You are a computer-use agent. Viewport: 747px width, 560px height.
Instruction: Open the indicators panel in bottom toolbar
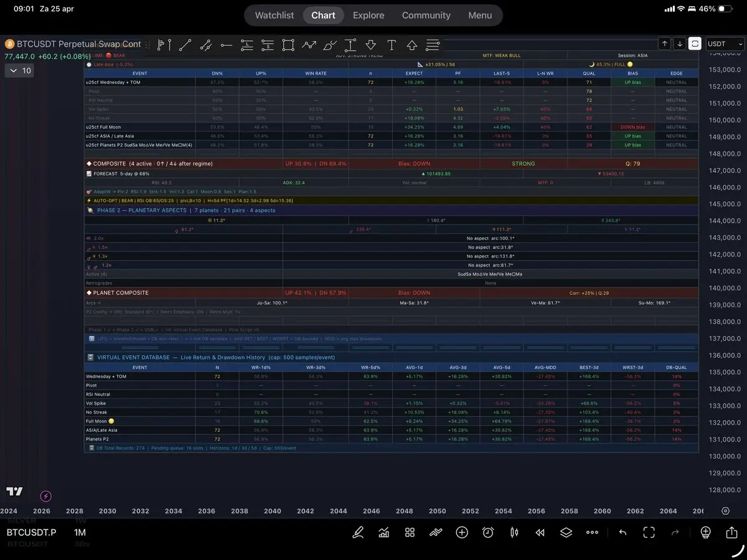pos(384,533)
